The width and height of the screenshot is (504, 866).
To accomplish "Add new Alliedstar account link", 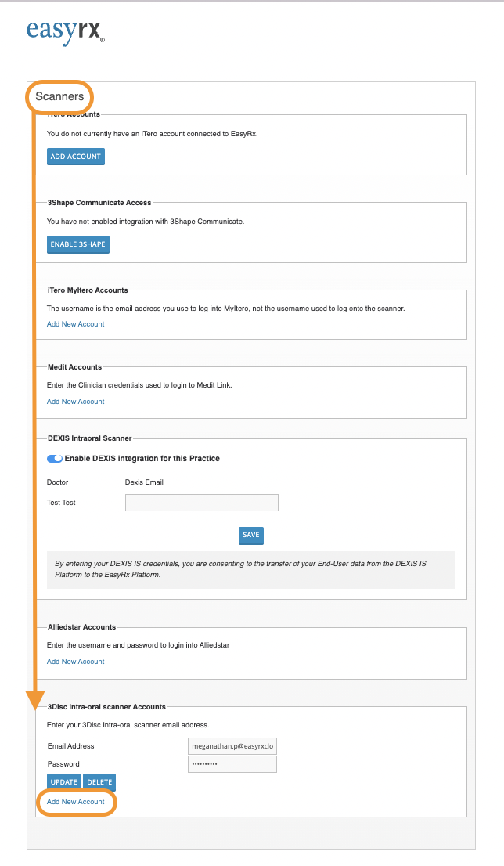I will click(x=76, y=662).
